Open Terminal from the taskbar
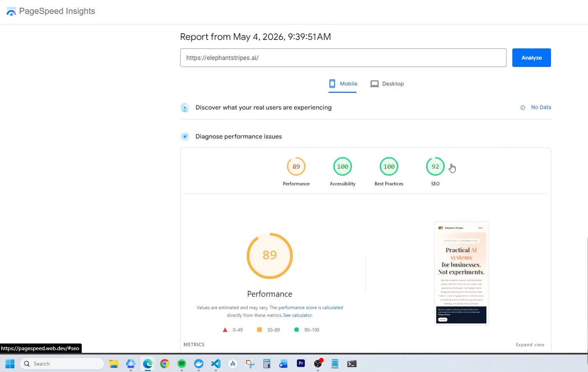588x372 pixels. pyautogui.click(x=352, y=364)
